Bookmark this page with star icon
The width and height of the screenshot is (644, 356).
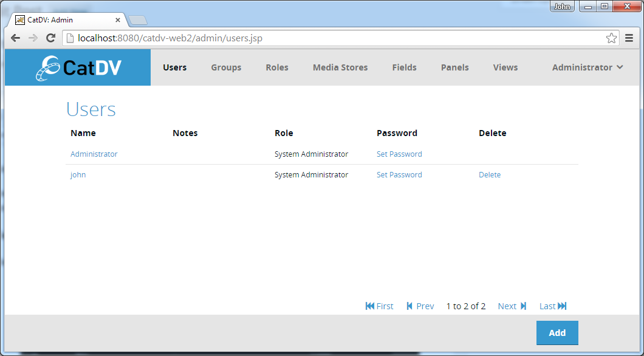tap(611, 38)
